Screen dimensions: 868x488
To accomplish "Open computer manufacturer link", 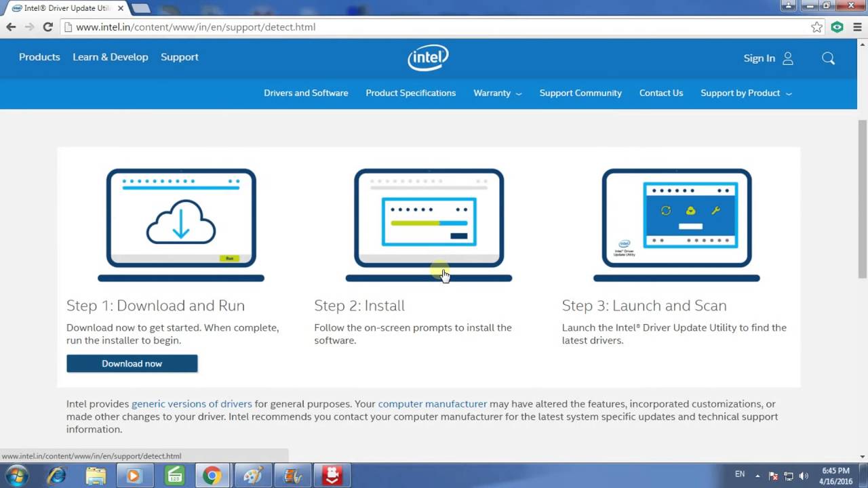I will coord(433,403).
